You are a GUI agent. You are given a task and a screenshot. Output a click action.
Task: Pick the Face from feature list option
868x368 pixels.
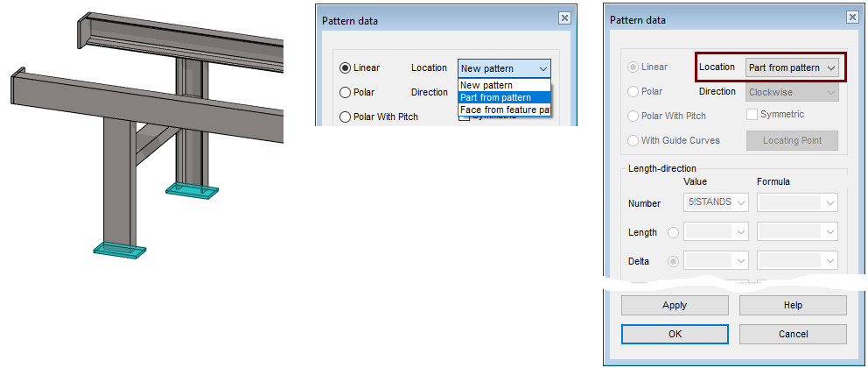[x=504, y=110]
